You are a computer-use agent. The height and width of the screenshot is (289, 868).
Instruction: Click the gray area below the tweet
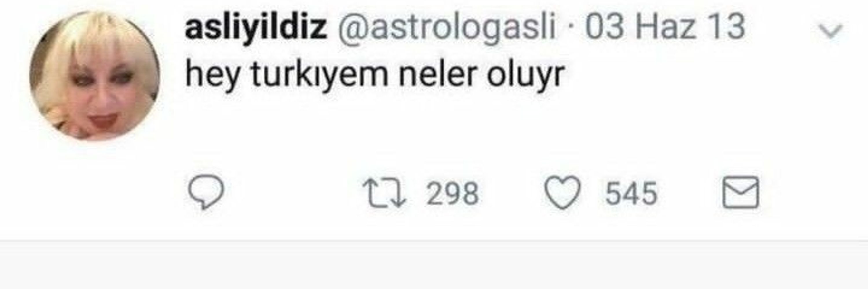434,265
